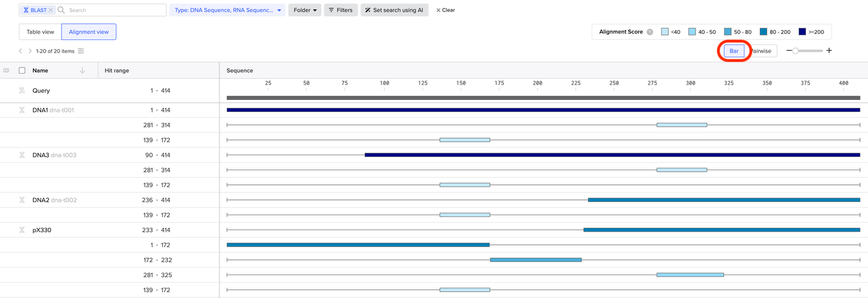Open the Filters panel
This screenshot has width=868, height=298.
pos(340,10)
